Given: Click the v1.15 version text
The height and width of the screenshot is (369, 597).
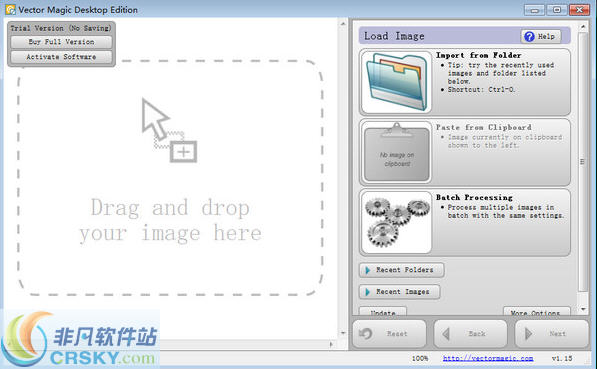Looking at the screenshot, I should [x=562, y=358].
